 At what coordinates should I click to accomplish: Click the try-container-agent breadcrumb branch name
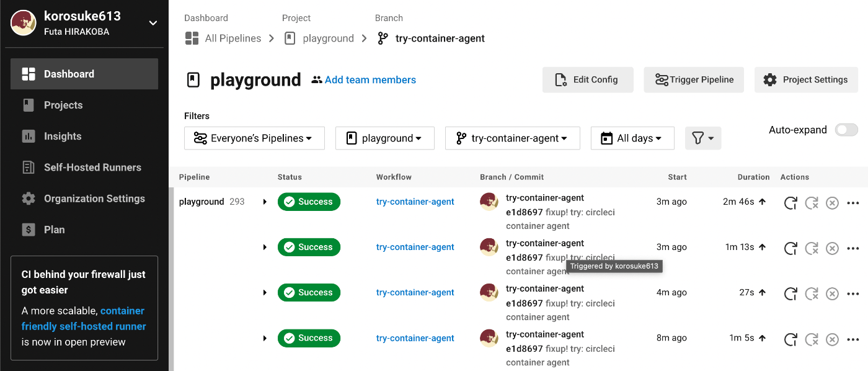pyautogui.click(x=440, y=38)
